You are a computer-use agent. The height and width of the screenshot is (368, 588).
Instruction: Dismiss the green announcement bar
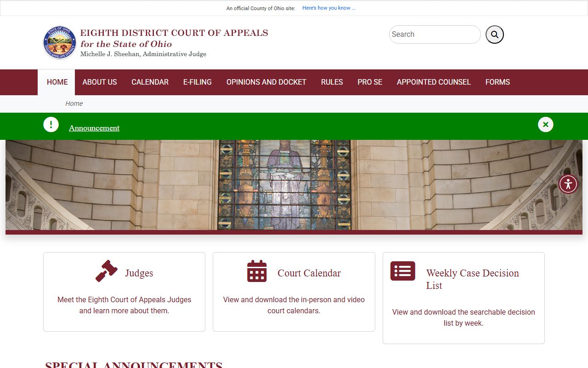(546, 124)
